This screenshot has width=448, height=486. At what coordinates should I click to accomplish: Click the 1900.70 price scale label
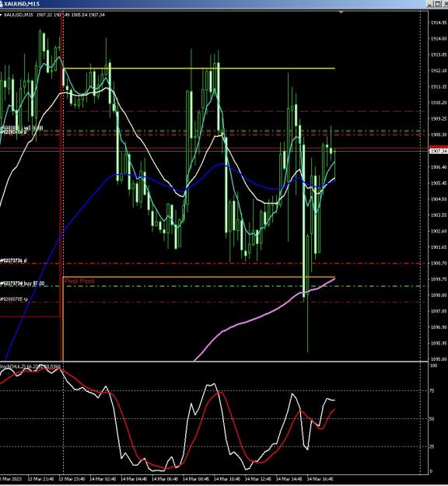pyautogui.click(x=439, y=263)
